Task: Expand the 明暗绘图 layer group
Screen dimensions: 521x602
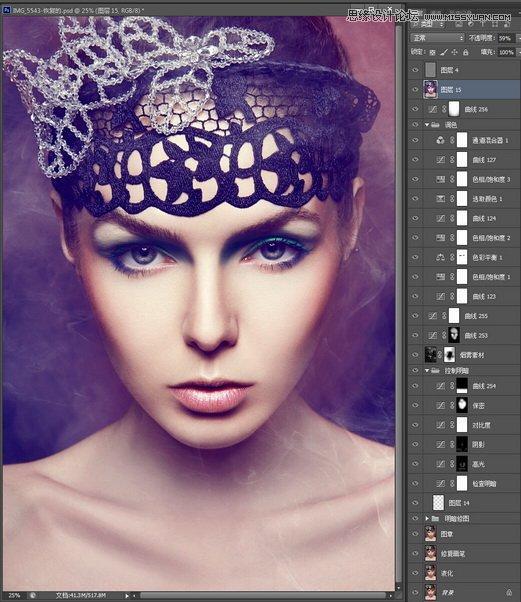Action: (427, 518)
